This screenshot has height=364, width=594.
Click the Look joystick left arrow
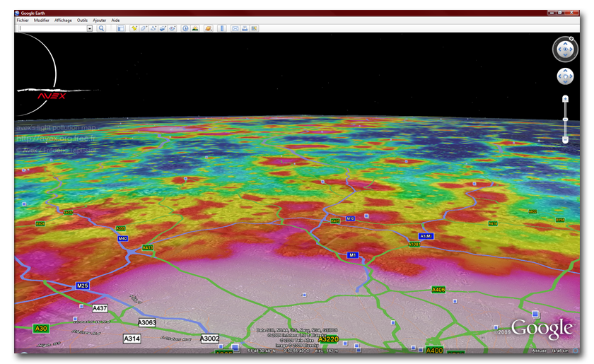point(559,49)
